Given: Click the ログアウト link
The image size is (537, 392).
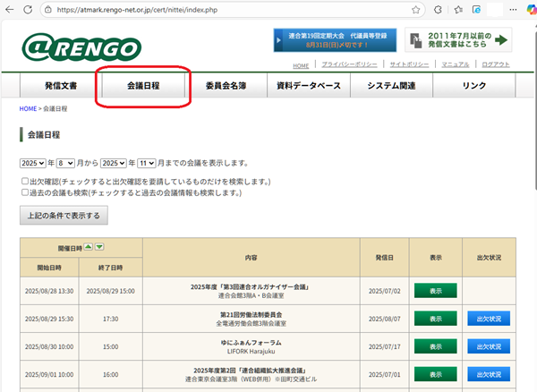Looking at the screenshot, I should 496,64.
